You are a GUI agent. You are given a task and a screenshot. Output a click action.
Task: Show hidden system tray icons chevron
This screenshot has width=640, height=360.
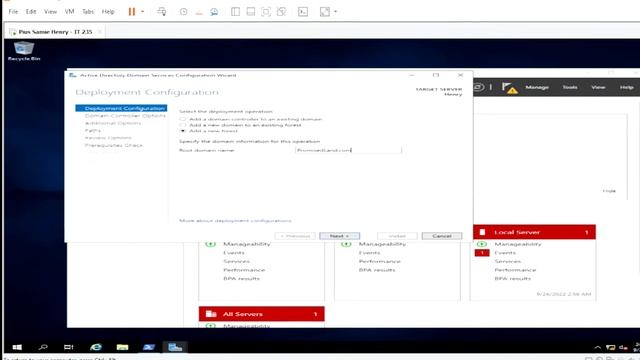pyautogui.click(x=598, y=348)
